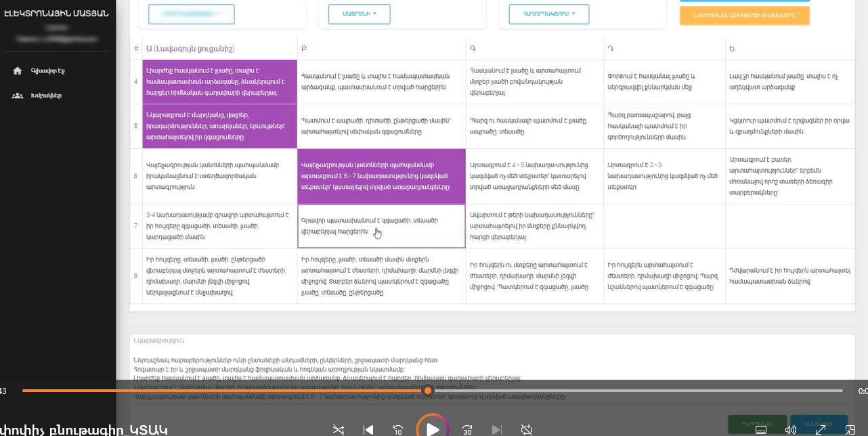Select the row 8 cell under column Դ
Image resolution: width=868 pixels, height=436 pixels.
coord(664,276)
